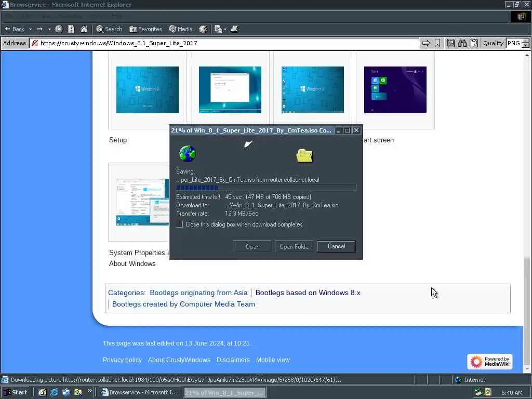Open the installer dialog screenshot thumbnail

point(230,89)
